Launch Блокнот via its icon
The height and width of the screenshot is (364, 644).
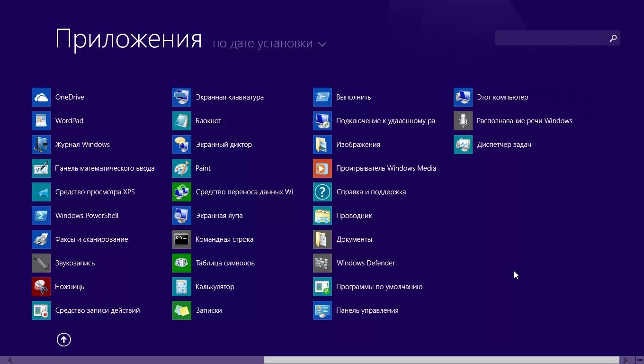point(182,121)
